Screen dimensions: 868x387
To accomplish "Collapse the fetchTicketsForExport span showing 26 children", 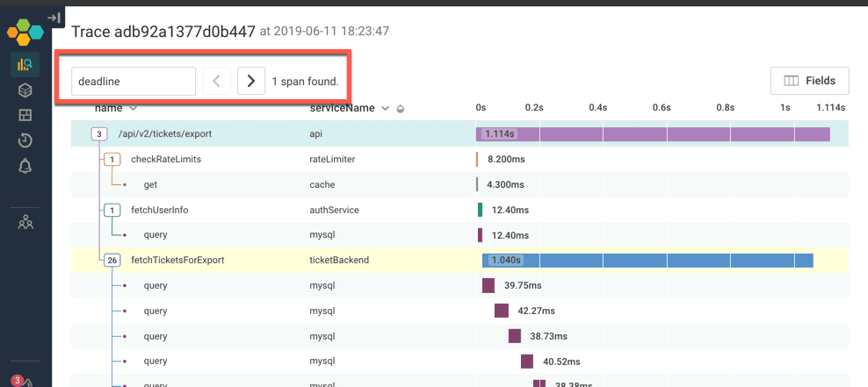I will pos(112,261).
